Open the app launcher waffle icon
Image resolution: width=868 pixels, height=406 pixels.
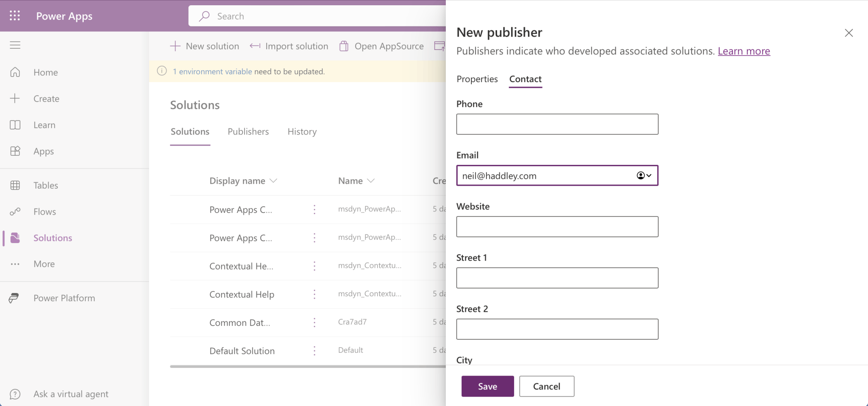[x=15, y=16]
